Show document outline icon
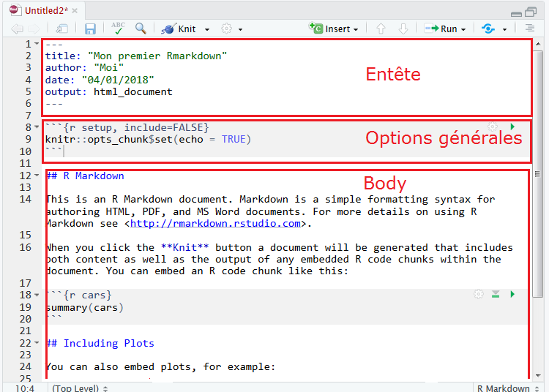549x392 pixels. click(x=530, y=29)
